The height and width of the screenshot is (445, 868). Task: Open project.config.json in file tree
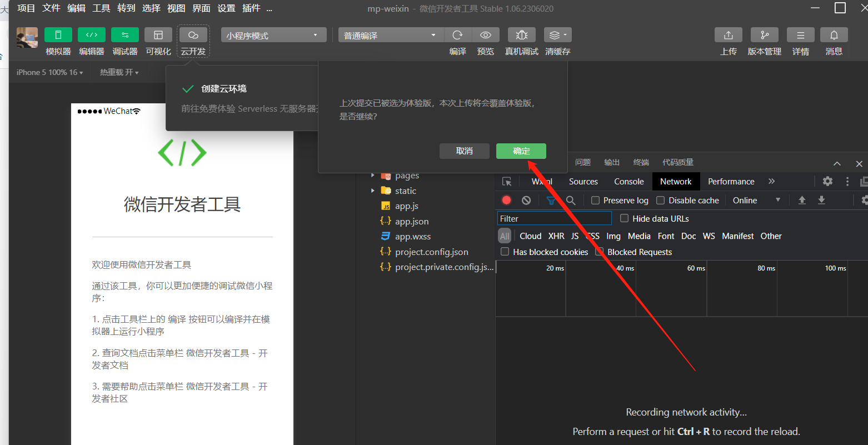pyautogui.click(x=431, y=252)
